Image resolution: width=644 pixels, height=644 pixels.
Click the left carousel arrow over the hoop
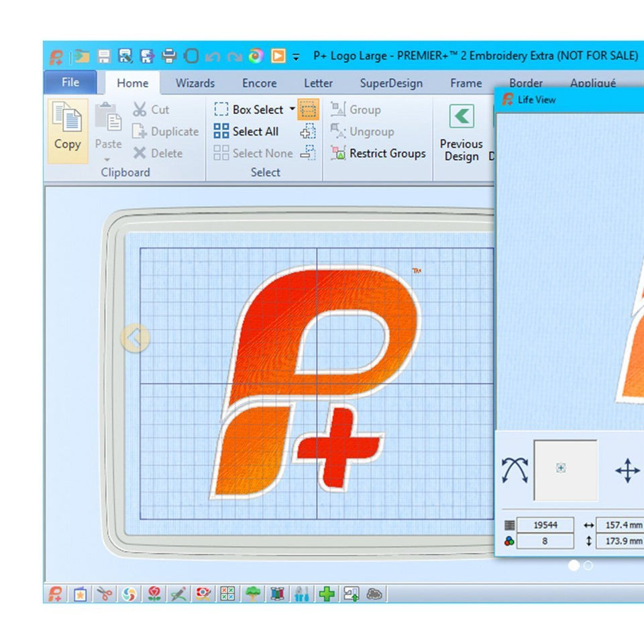coord(135,339)
